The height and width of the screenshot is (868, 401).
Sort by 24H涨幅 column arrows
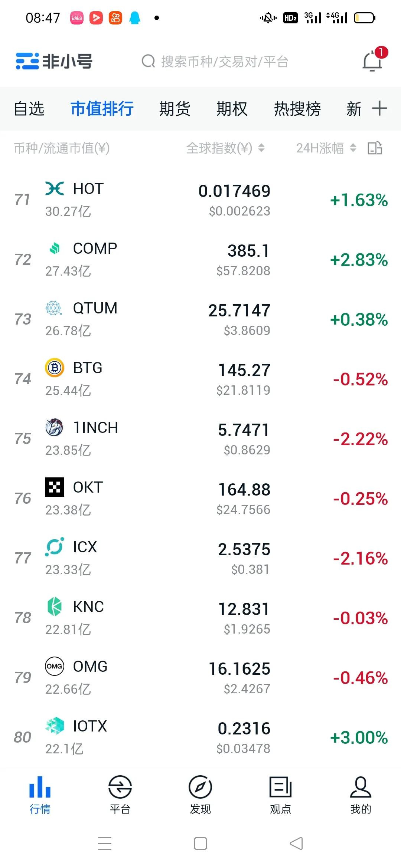[353, 148]
